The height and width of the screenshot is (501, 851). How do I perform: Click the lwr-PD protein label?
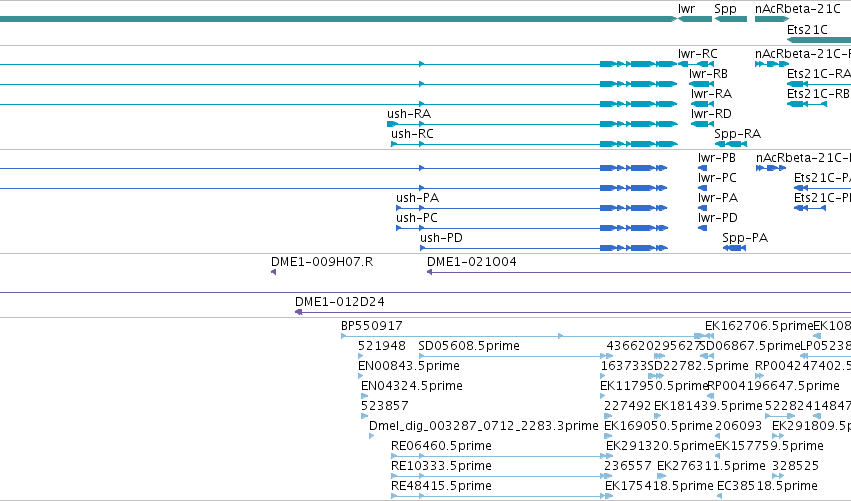click(717, 218)
